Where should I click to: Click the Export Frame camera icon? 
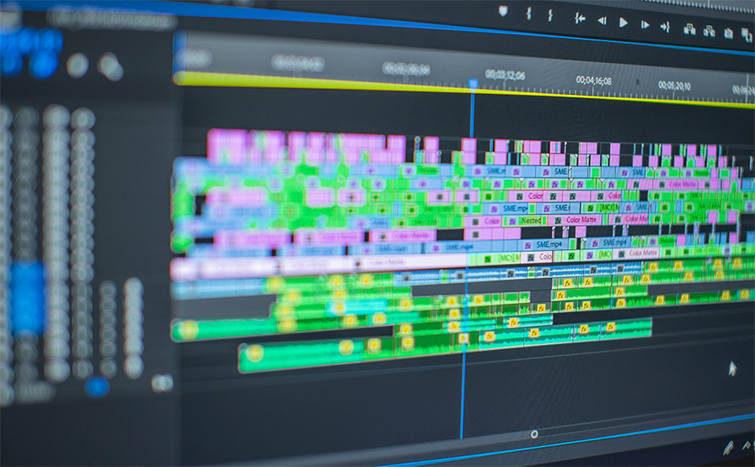[x=729, y=33]
